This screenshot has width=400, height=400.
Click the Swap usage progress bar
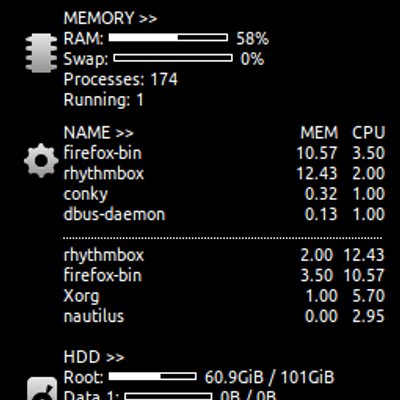pos(173,58)
